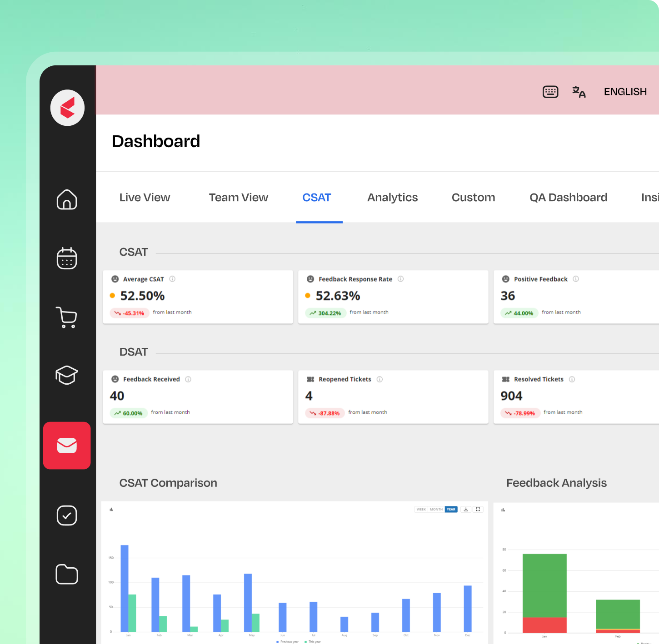Click the blue December bar
The image size is (659, 644).
pyautogui.click(x=468, y=609)
